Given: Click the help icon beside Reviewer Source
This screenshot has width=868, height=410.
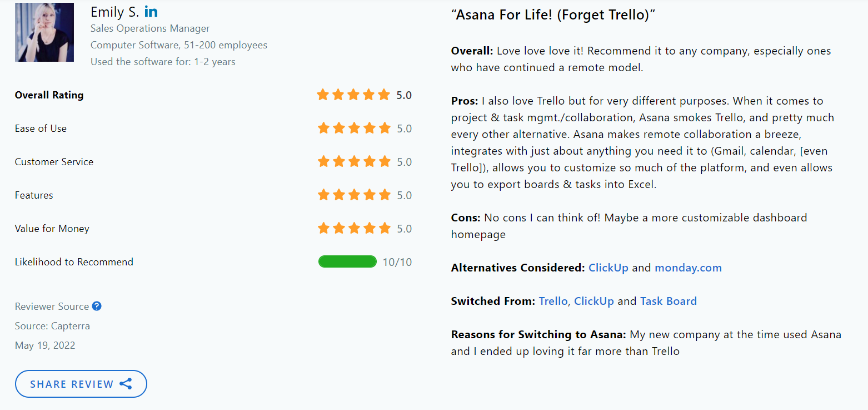Looking at the screenshot, I should click(x=97, y=306).
